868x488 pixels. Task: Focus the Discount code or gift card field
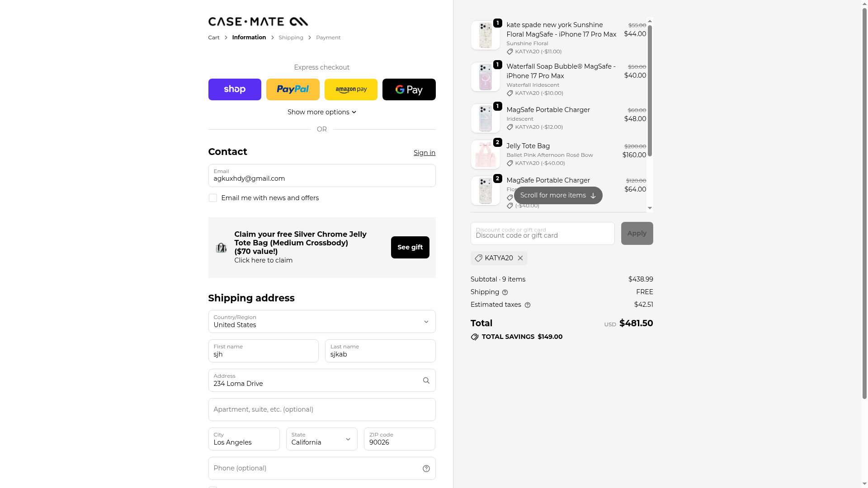pyautogui.click(x=542, y=234)
